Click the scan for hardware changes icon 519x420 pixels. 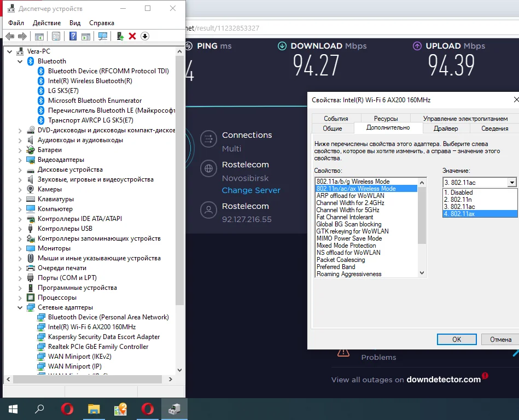click(103, 37)
